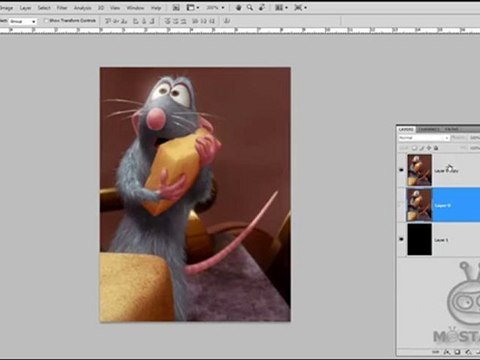Open the layer style fx menu icon
The image size is (480, 360).
point(447,352)
